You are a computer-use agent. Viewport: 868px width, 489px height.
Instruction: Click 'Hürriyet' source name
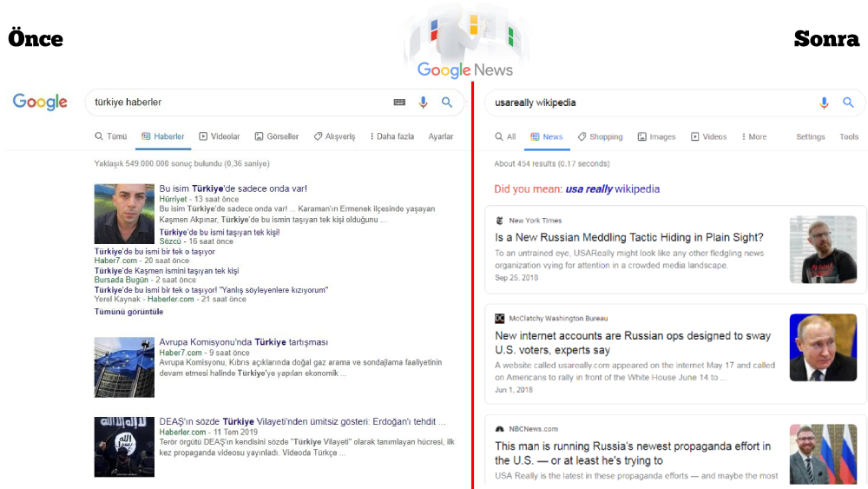click(173, 199)
